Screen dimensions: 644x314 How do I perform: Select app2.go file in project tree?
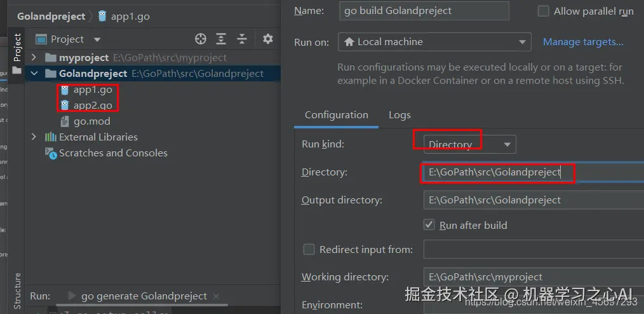pyautogui.click(x=92, y=106)
